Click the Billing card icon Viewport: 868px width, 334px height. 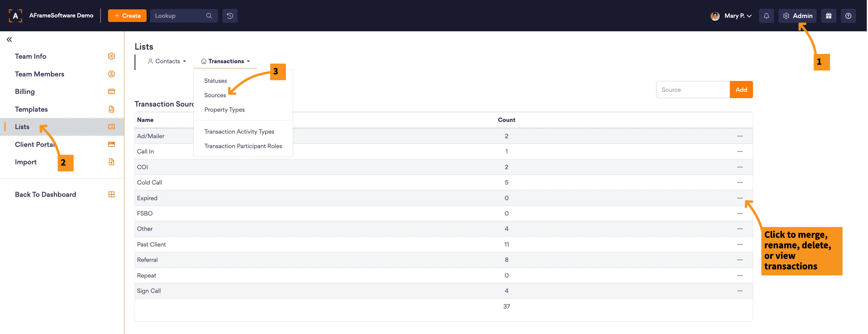[x=111, y=91]
